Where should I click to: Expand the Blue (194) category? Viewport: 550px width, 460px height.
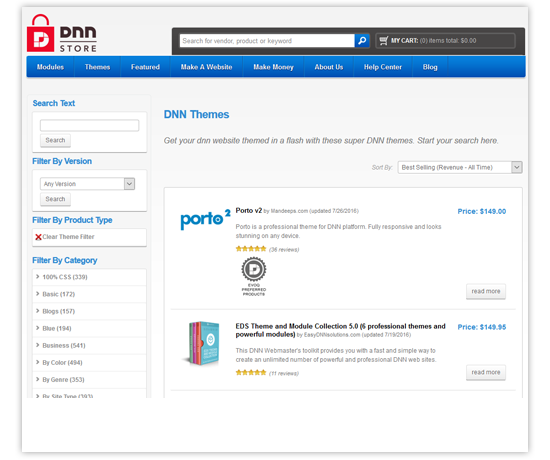[89, 329]
